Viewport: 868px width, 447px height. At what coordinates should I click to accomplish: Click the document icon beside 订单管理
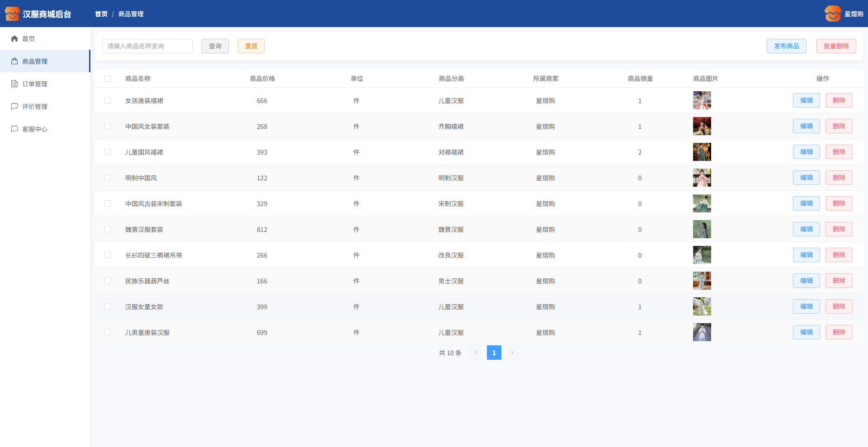click(x=14, y=84)
